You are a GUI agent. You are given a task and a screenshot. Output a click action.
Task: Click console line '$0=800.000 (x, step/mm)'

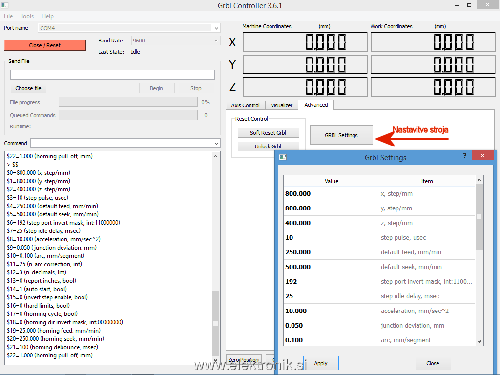coord(38,173)
